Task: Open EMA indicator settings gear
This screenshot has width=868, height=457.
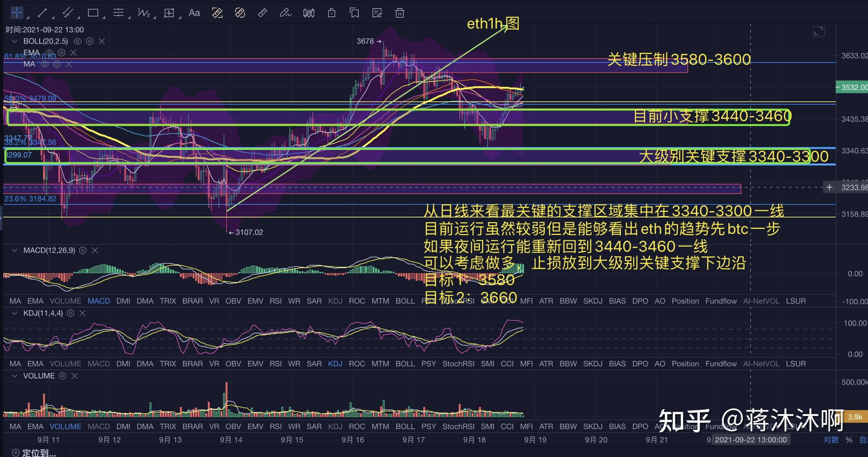Action: pyautogui.click(x=61, y=53)
